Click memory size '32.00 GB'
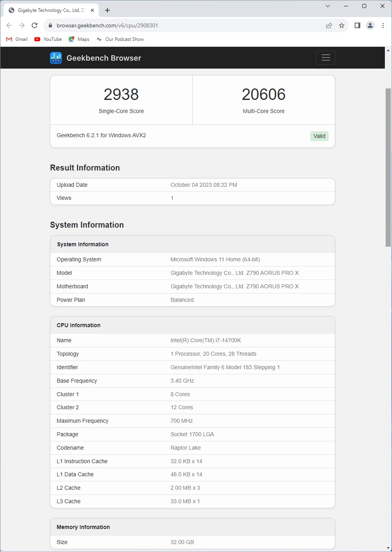This screenshot has height=552, width=392. (x=182, y=542)
